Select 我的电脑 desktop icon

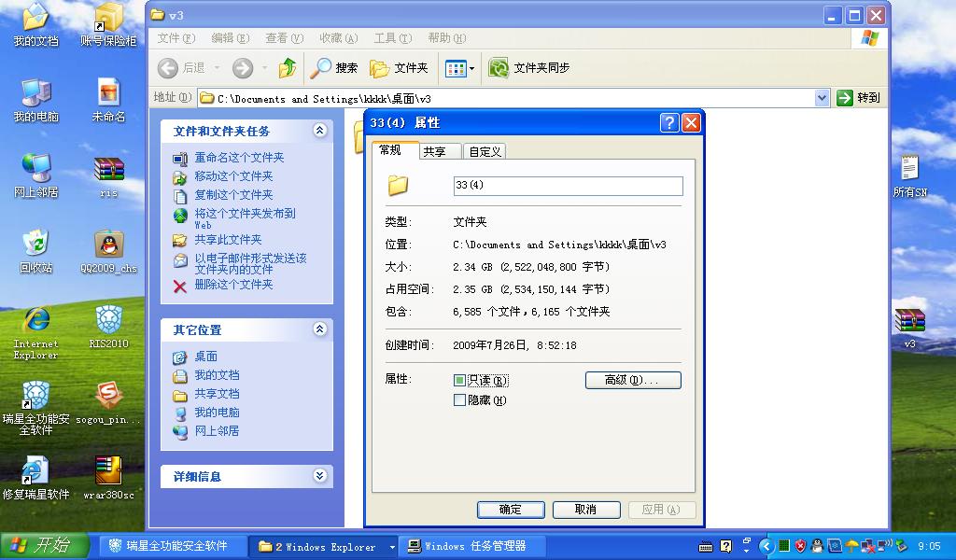point(35,99)
